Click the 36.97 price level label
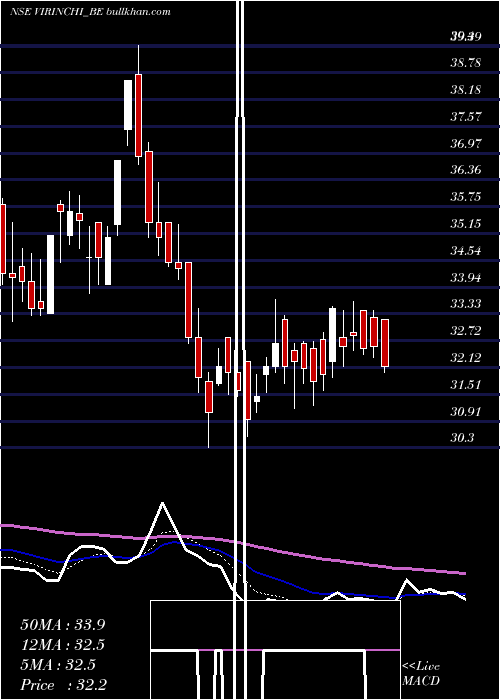This screenshot has height=700, width=500. coord(466,143)
